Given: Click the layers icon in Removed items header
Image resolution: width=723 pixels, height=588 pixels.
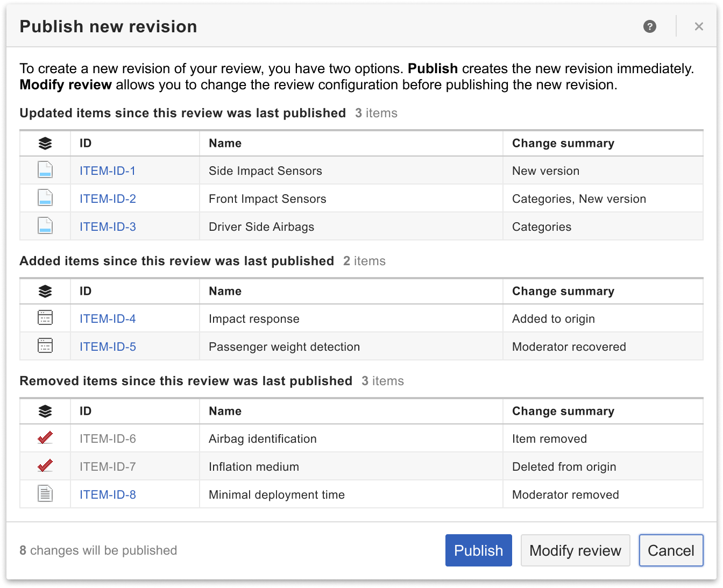Looking at the screenshot, I should point(45,411).
